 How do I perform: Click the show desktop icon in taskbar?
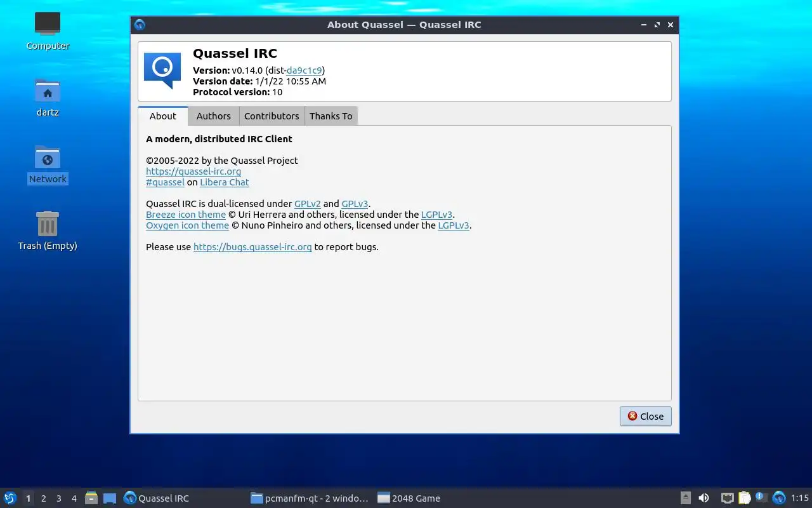pos(110,498)
